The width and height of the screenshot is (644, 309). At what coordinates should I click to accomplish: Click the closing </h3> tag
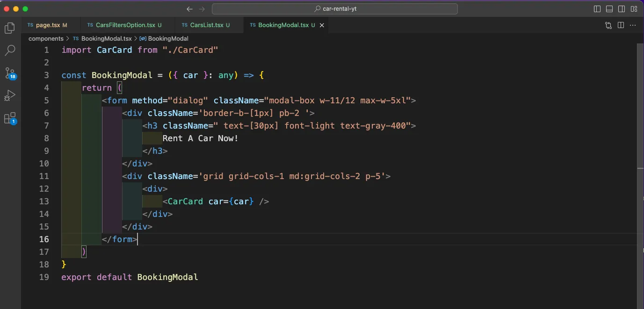[x=155, y=151]
